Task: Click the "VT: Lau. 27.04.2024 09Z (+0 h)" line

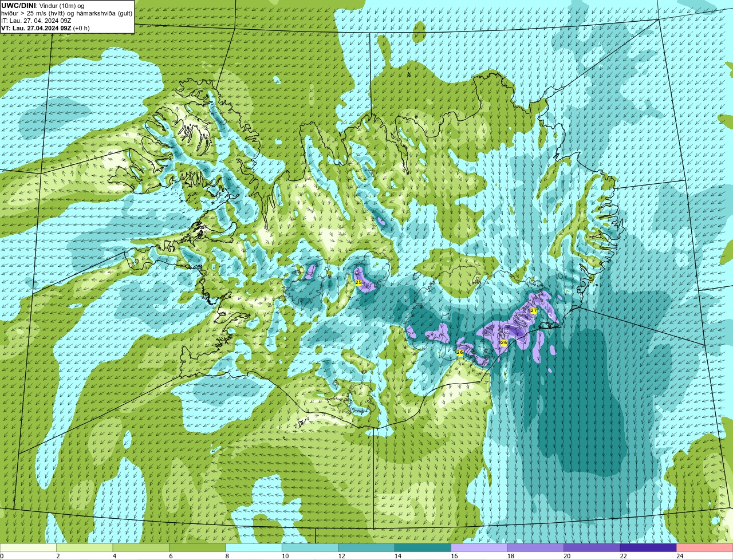Action: (x=45, y=28)
